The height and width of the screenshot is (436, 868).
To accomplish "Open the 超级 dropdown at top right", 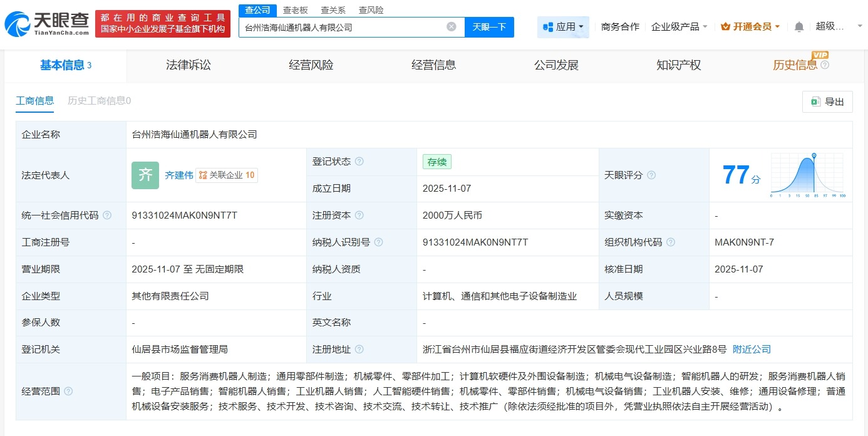I will (841, 26).
